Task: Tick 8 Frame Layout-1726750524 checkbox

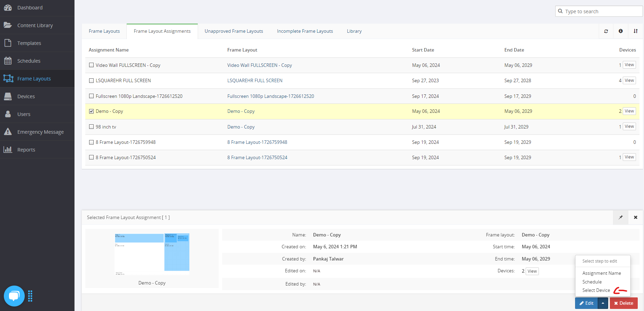Action: (91, 157)
